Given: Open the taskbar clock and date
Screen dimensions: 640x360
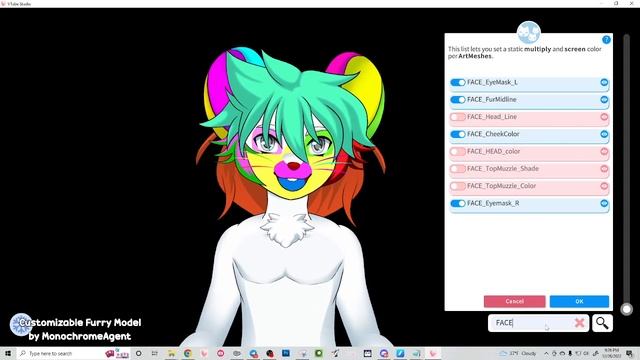Looking at the screenshot, I should (x=611, y=353).
